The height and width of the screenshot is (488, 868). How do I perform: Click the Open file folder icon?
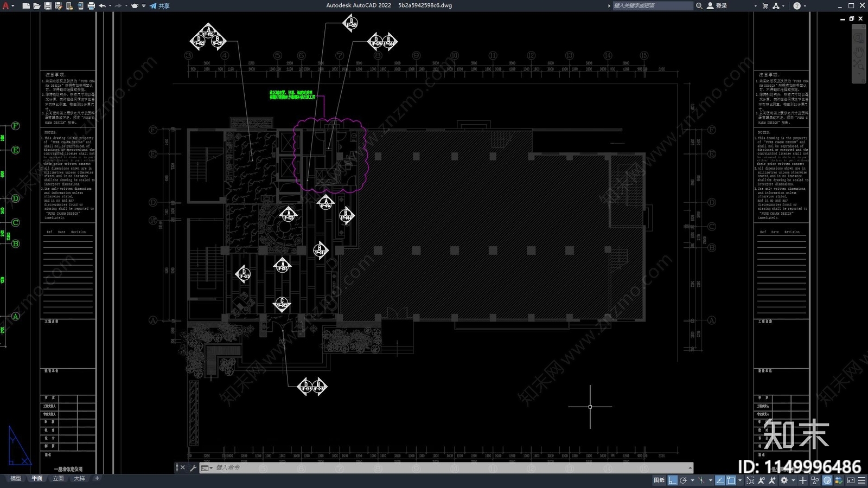coord(36,6)
